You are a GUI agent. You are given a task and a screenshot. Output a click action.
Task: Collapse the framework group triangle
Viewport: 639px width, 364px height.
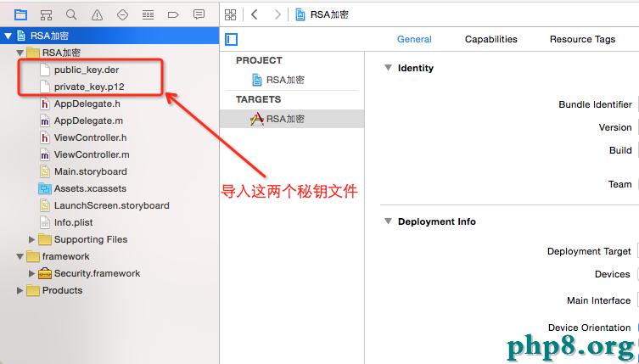click(x=20, y=257)
